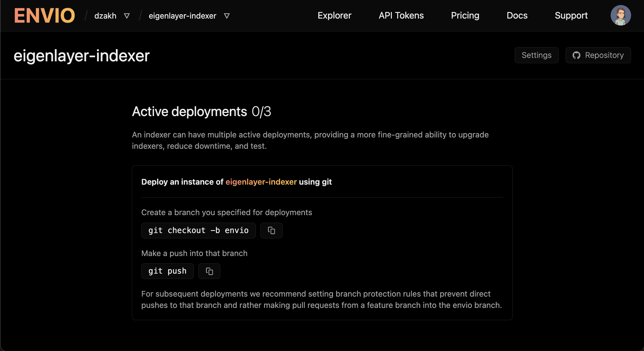This screenshot has width=644, height=351.
Task: Copy the git checkout command
Action: coord(271,230)
